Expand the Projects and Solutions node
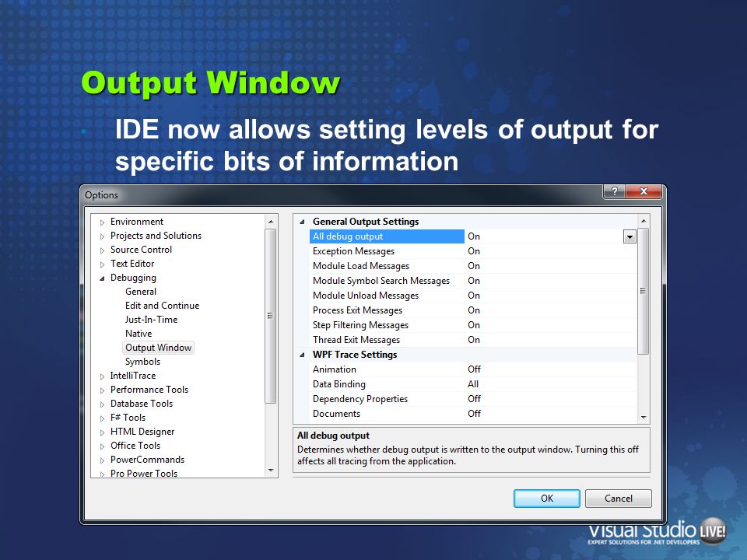 (102, 236)
